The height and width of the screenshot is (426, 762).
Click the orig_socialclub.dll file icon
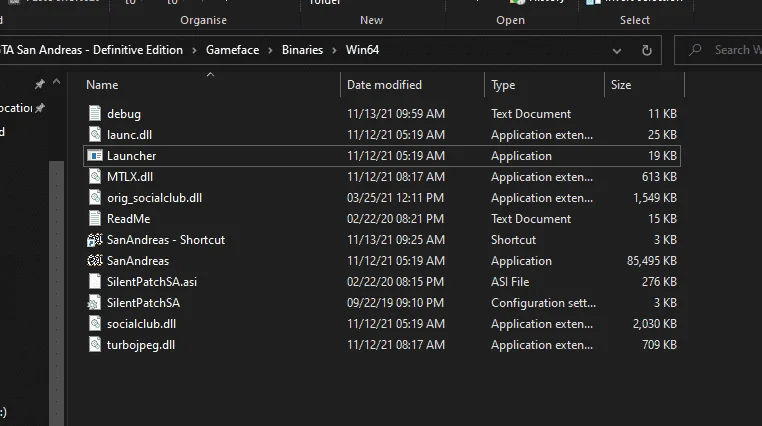click(95, 198)
